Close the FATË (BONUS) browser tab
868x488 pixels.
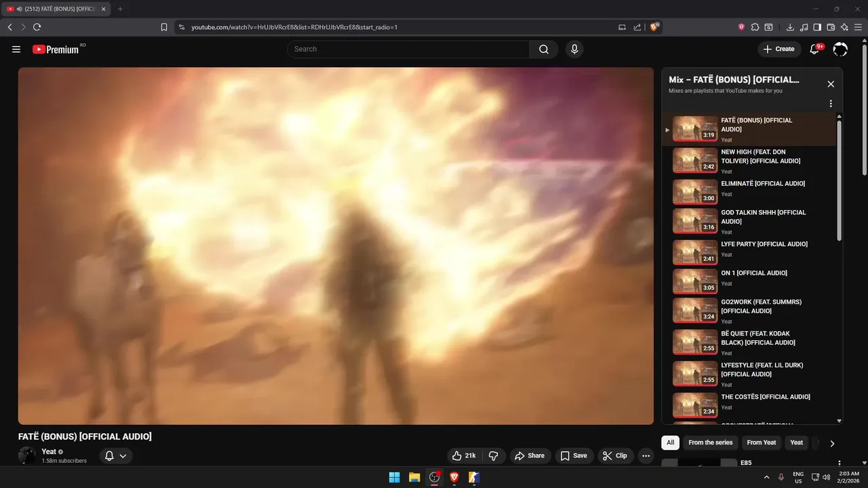(x=103, y=9)
